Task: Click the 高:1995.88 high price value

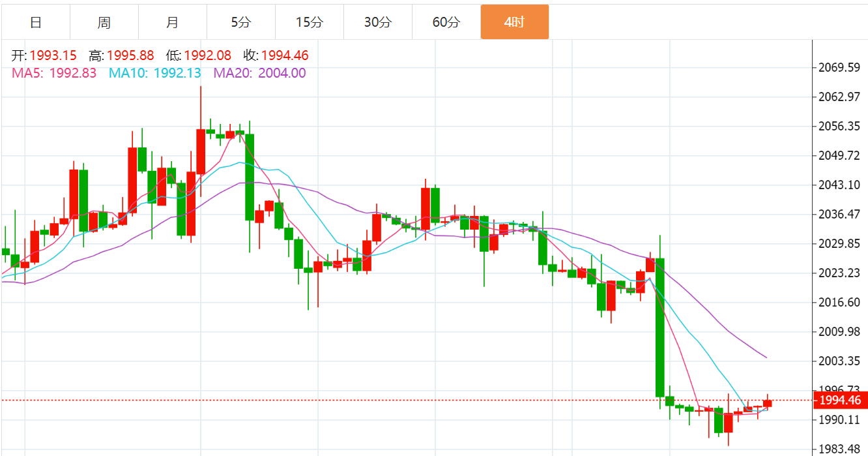Action: [x=121, y=55]
